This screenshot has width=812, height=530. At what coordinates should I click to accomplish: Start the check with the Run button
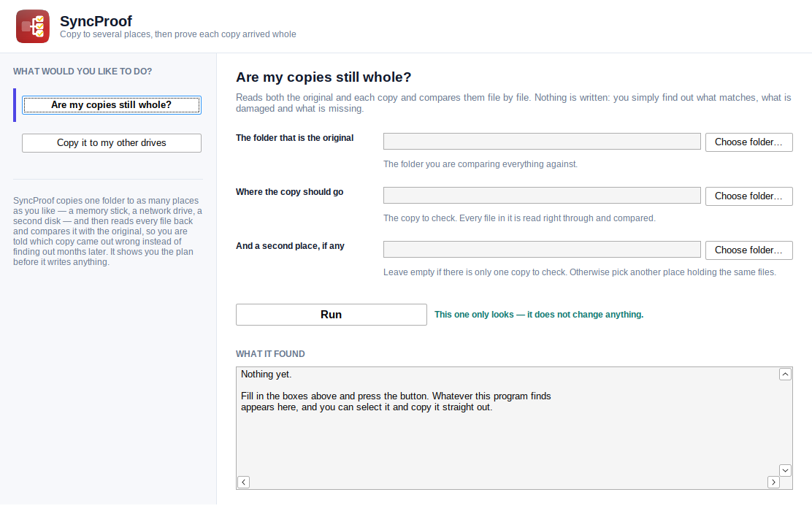[x=332, y=315]
